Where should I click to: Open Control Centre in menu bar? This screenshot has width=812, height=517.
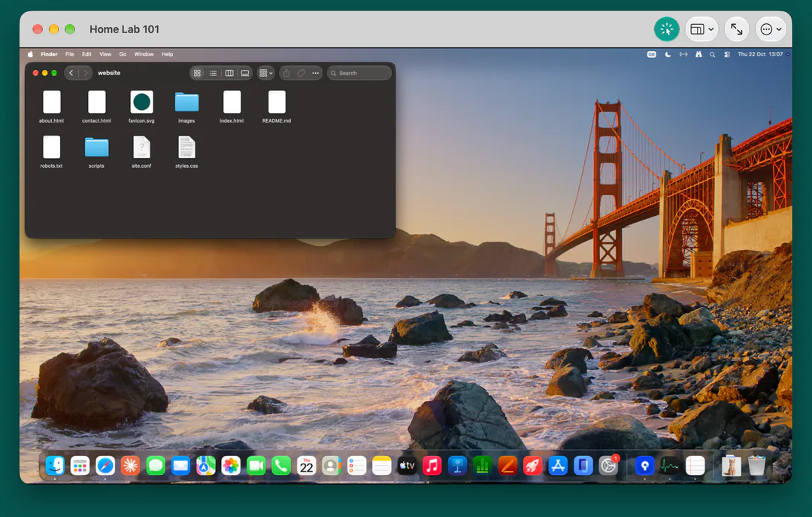point(727,54)
